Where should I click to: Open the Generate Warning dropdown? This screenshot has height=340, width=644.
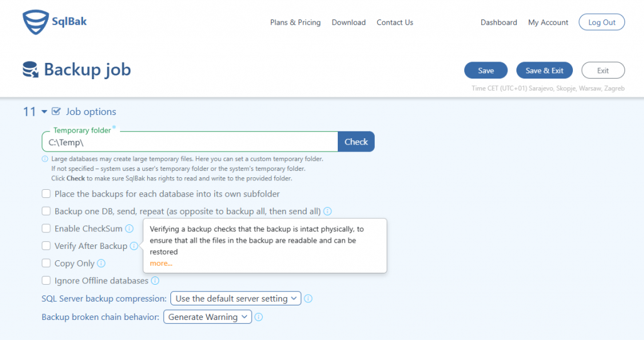coord(208,317)
